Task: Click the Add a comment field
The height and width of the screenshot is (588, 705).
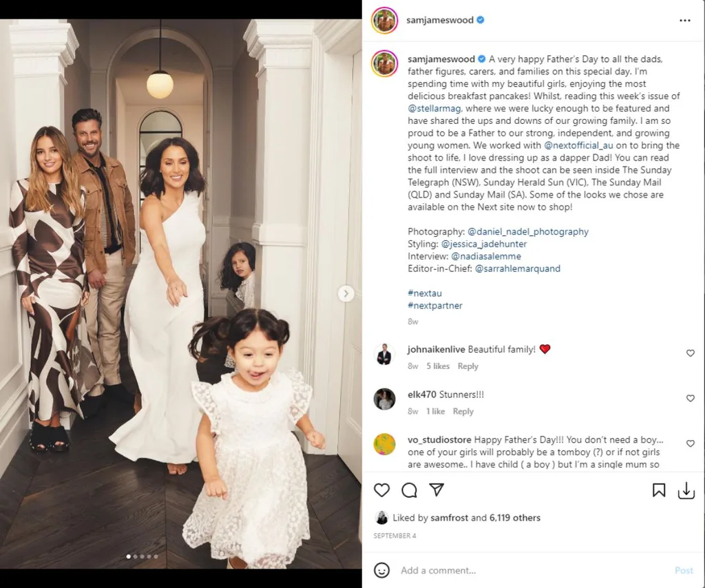Action: tap(534, 571)
